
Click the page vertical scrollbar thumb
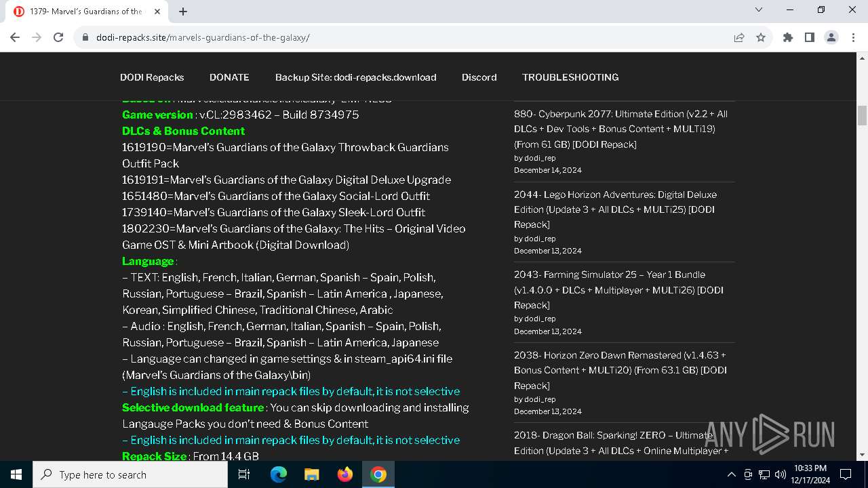(x=862, y=115)
